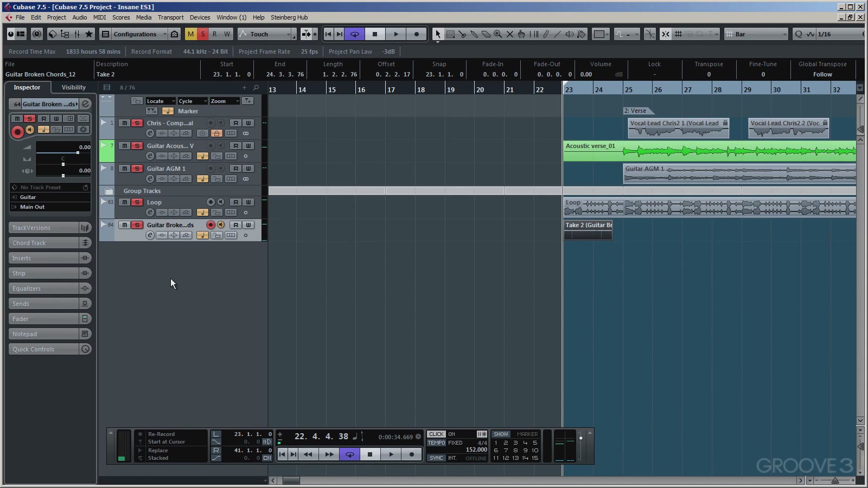Unlock the Chris - Comp...al track lock
The width and height of the screenshot is (868, 488).
tap(216, 133)
